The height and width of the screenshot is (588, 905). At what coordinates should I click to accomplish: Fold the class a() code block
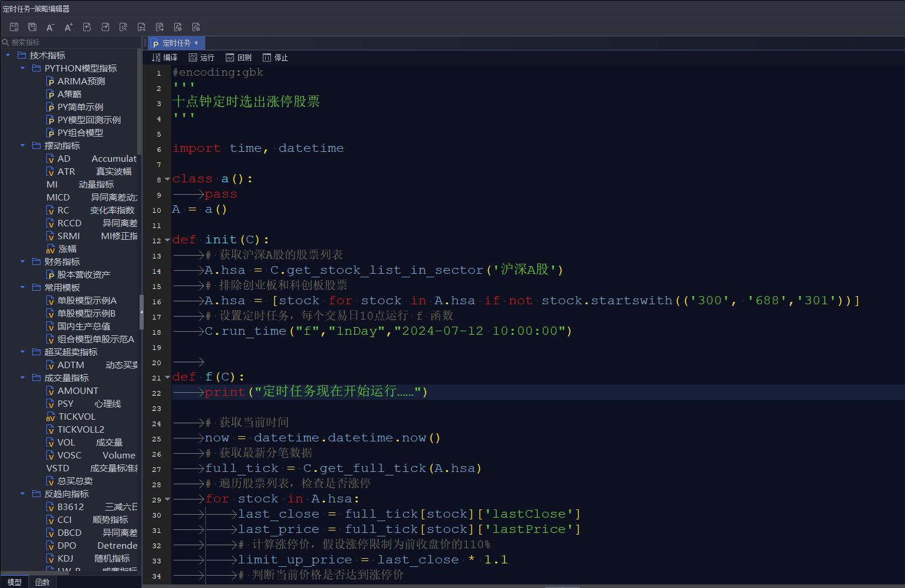coord(167,179)
